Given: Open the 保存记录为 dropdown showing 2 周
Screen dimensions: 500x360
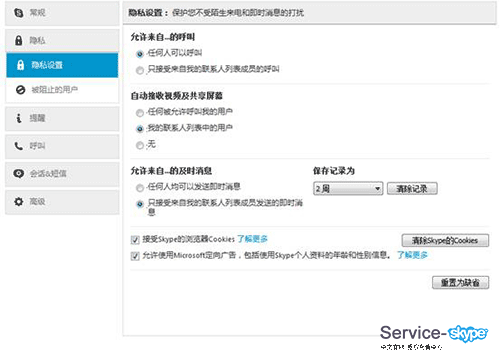Looking at the screenshot, I should [348, 189].
